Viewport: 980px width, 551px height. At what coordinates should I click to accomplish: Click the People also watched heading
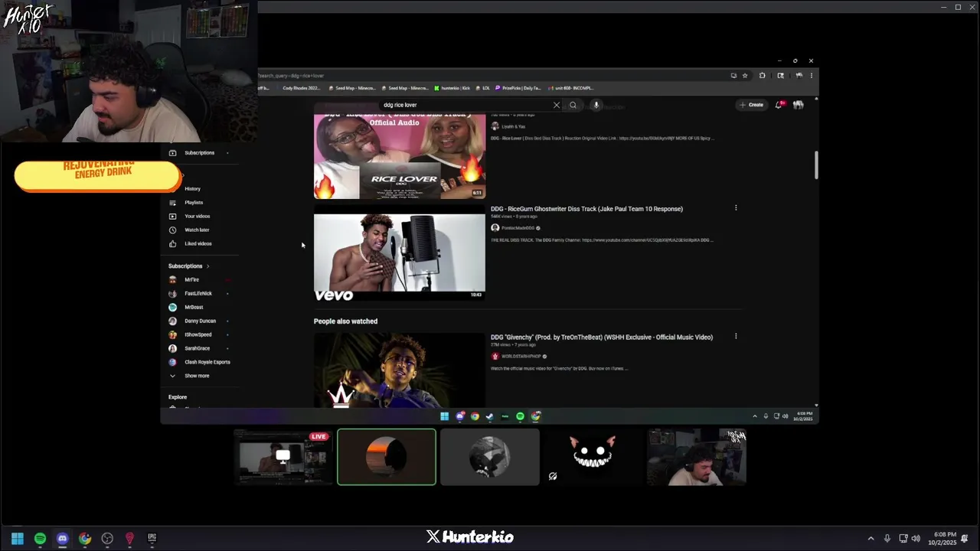coord(345,321)
